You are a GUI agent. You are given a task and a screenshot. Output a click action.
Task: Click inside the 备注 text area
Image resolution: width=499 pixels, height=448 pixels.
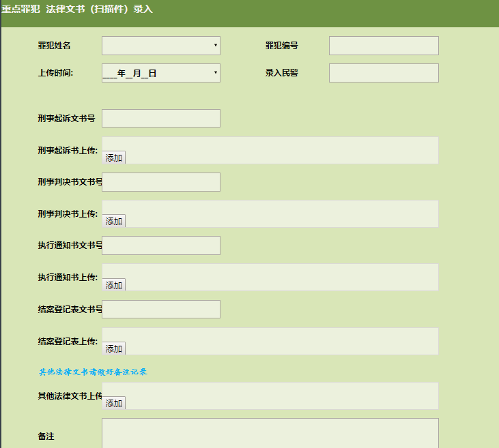[x=270, y=434]
